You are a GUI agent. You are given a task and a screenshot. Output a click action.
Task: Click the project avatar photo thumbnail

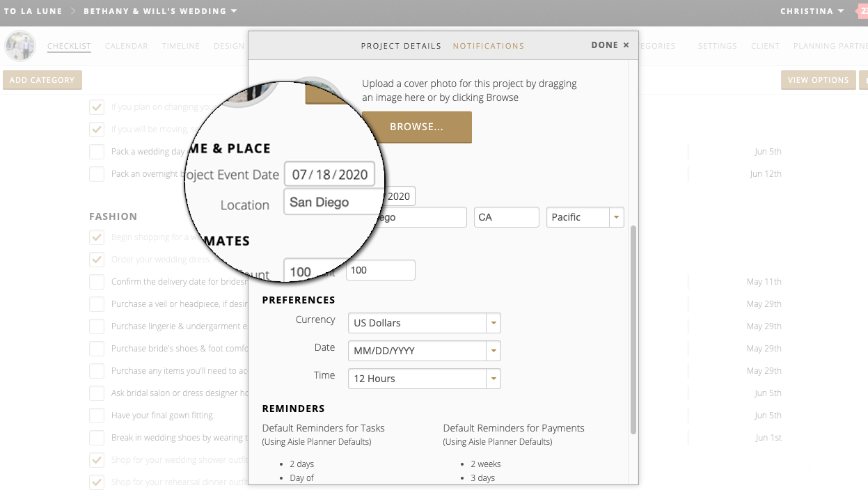pyautogui.click(x=19, y=46)
